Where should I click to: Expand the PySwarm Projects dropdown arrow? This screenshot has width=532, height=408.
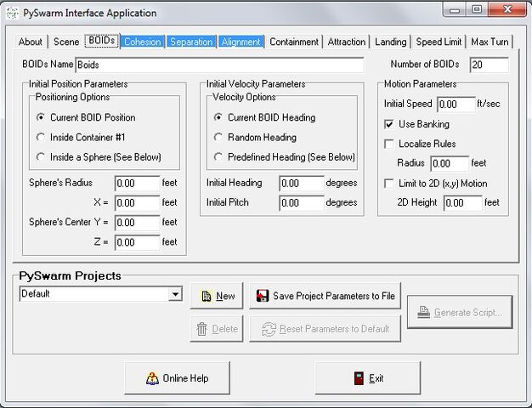point(175,294)
